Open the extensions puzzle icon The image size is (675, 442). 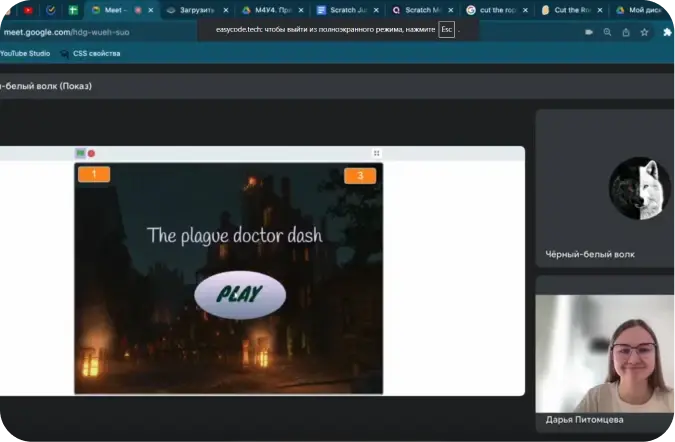pos(667,32)
